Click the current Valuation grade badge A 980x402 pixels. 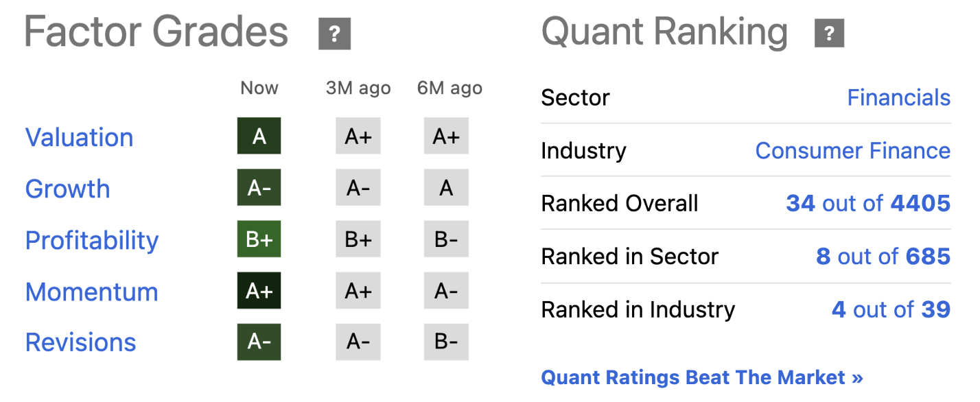259,136
